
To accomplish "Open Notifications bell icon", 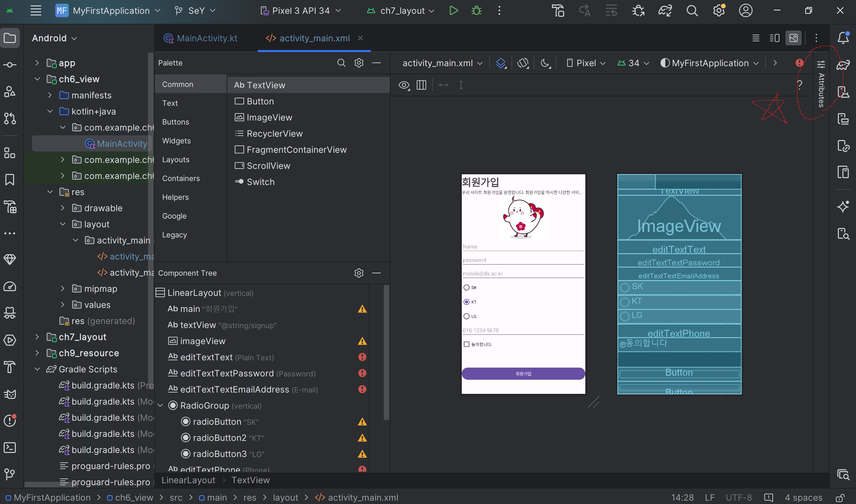I will point(843,38).
